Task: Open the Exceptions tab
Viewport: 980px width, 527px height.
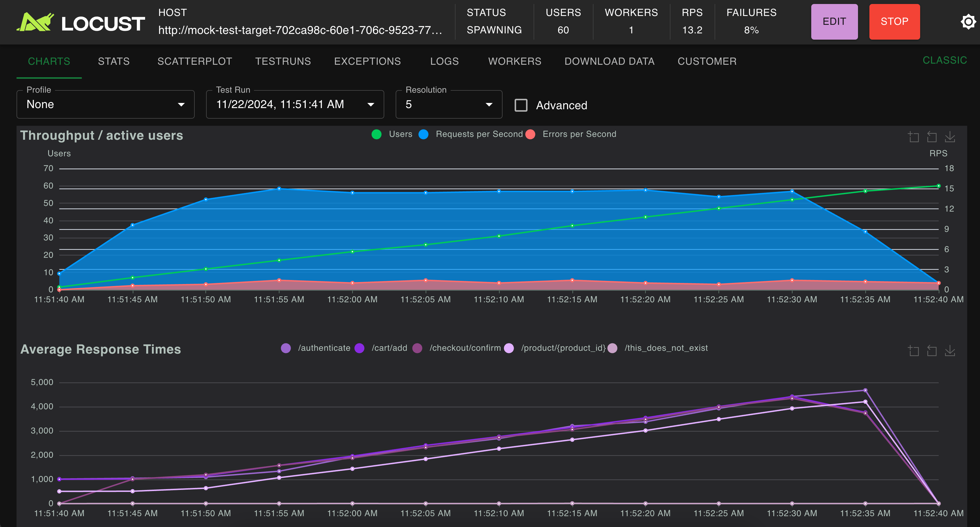Action: click(x=367, y=61)
